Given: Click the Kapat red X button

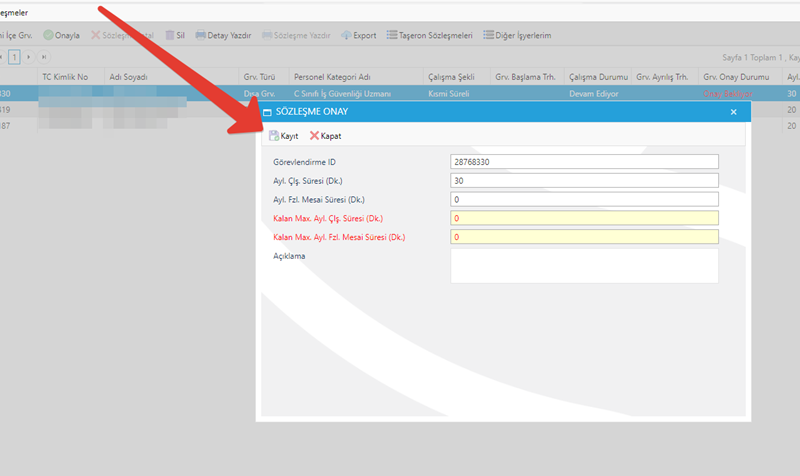Looking at the screenshot, I should pyautogui.click(x=325, y=136).
